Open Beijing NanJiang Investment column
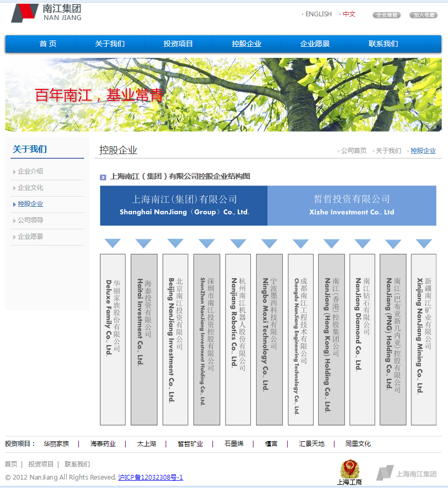This screenshot has height=488, width=448. coord(176,340)
